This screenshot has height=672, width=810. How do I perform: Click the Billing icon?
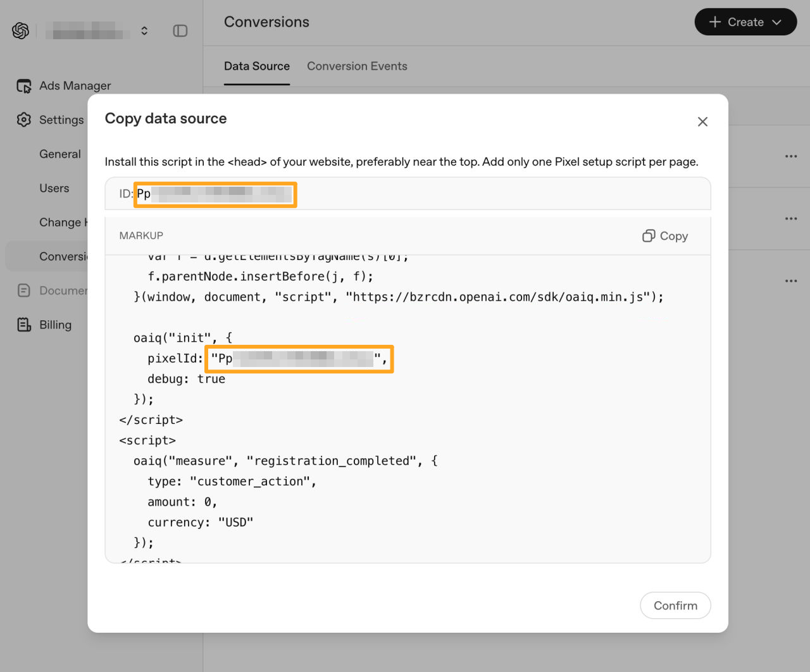point(24,325)
